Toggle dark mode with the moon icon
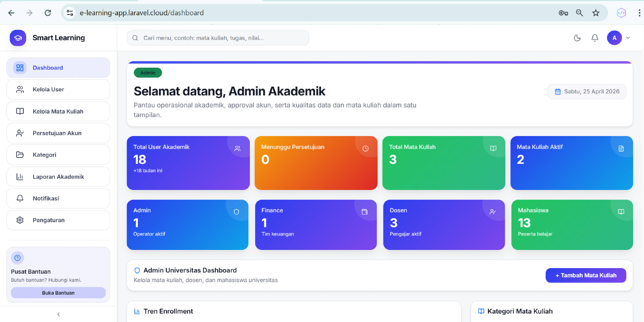This screenshot has height=322, width=644. click(x=577, y=38)
